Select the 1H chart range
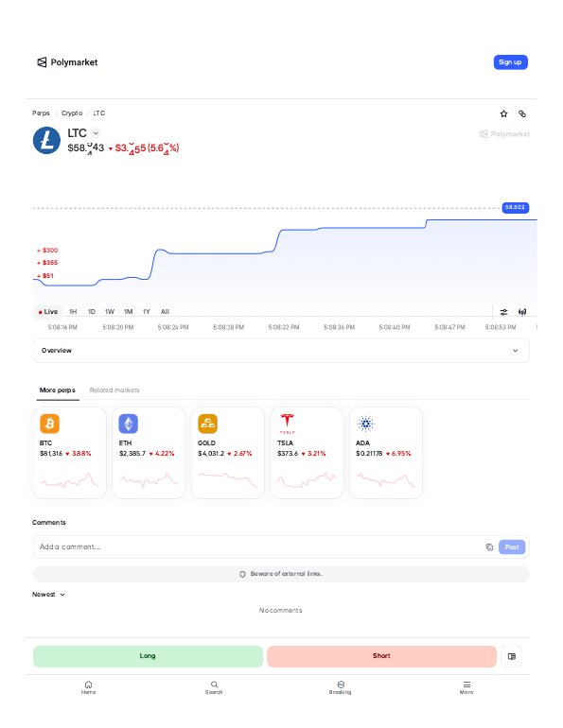Image resolution: width=563 pixels, height=728 pixels. [x=73, y=312]
